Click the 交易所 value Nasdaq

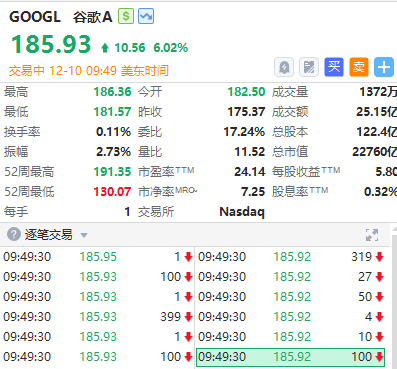pos(242,212)
